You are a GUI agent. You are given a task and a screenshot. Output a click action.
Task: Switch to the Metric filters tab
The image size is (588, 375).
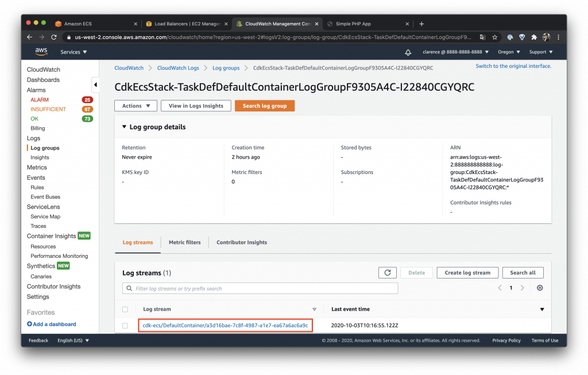[x=184, y=242]
